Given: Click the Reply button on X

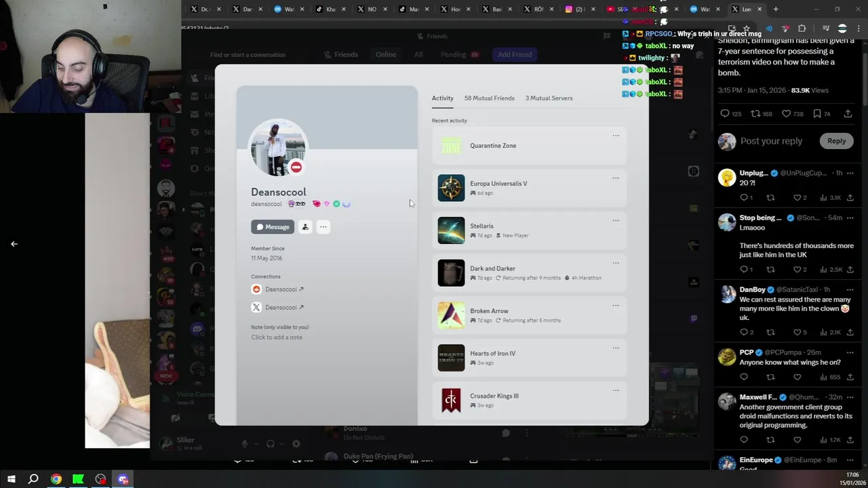Looking at the screenshot, I should (836, 141).
